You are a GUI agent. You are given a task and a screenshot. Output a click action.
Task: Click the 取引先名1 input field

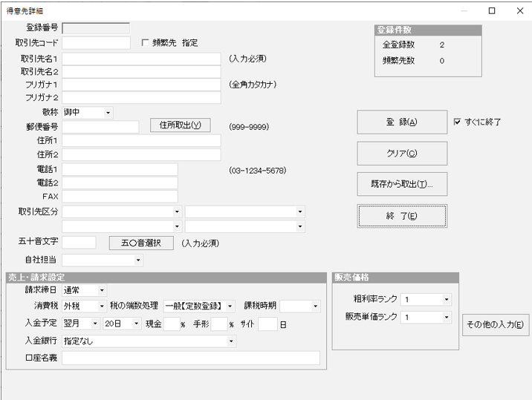click(141, 59)
